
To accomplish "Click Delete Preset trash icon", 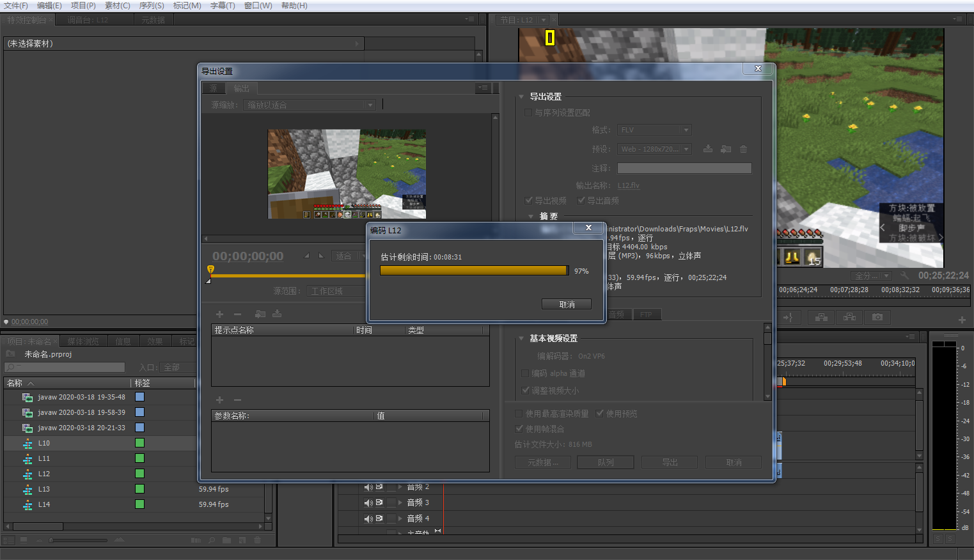I will pos(743,149).
